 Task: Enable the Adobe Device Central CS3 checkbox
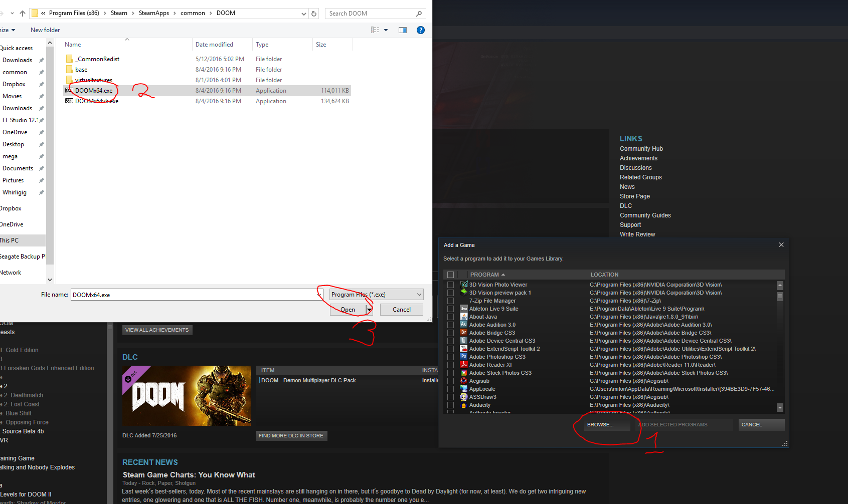pyautogui.click(x=450, y=341)
